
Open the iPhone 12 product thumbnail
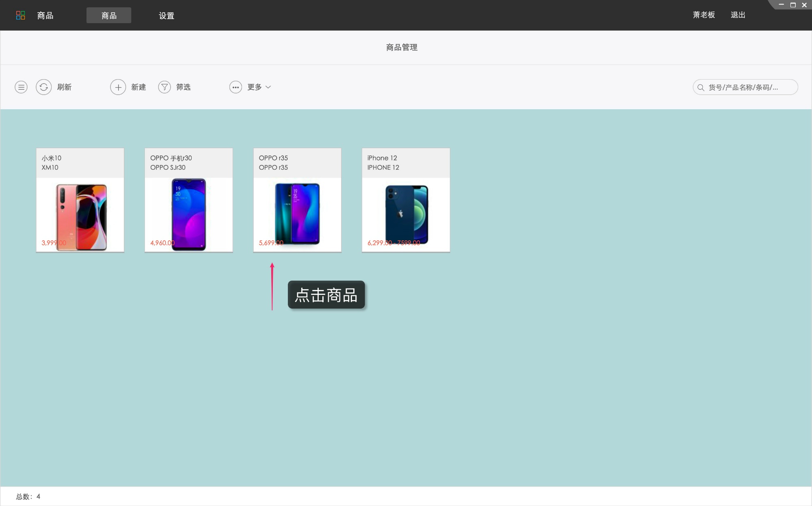click(406, 214)
